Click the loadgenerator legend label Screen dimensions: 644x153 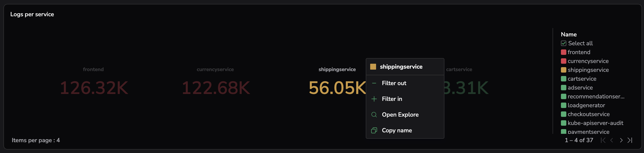pyautogui.click(x=586, y=106)
